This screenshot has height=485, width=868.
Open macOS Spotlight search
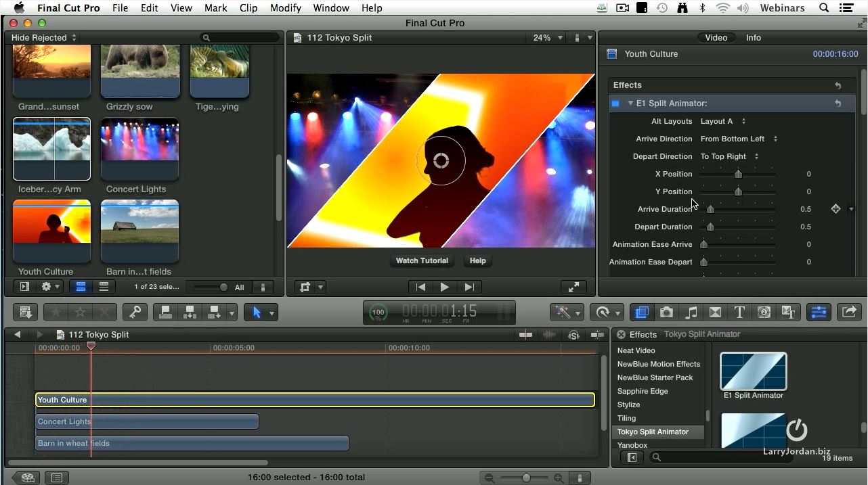pos(824,8)
